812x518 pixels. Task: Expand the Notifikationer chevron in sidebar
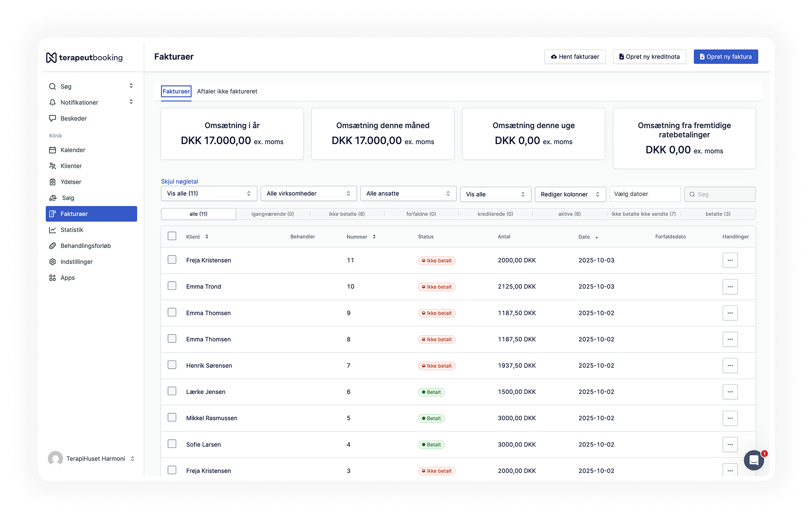(131, 102)
